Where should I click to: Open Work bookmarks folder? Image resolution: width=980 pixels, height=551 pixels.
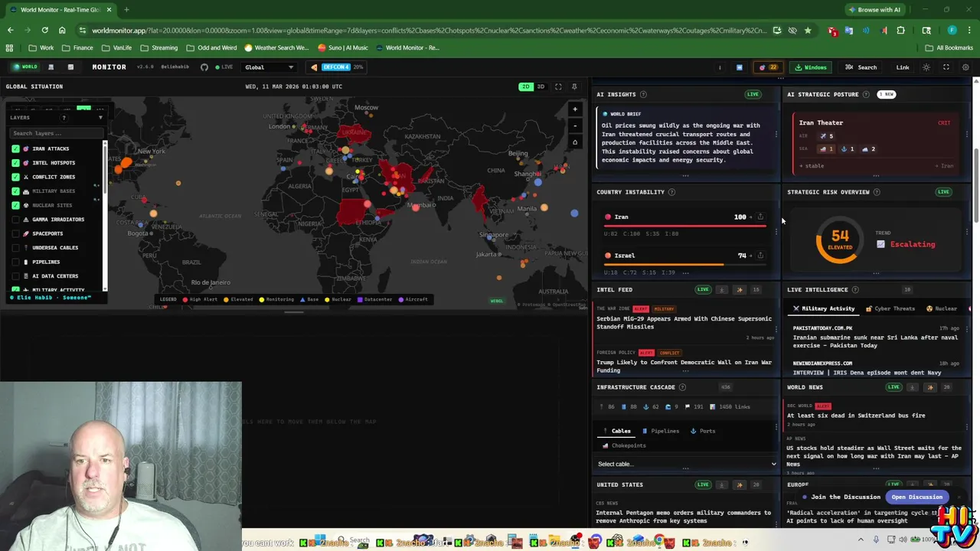pos(41,47)
